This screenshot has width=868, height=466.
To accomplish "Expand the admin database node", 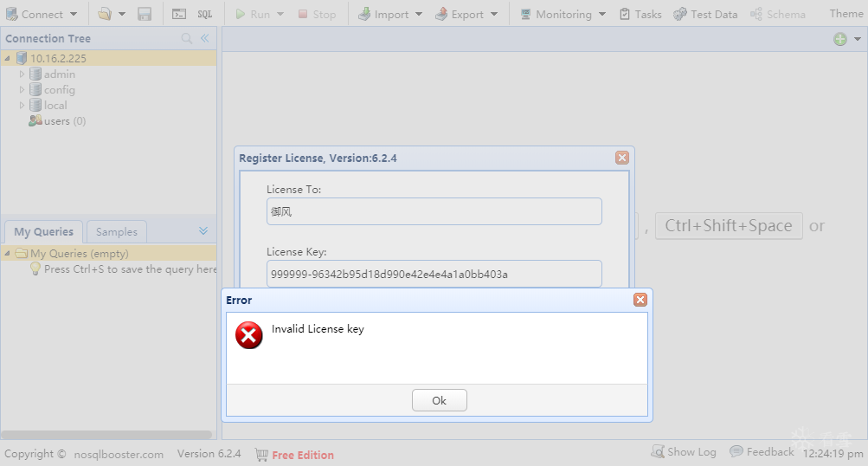I will point(23,74).
